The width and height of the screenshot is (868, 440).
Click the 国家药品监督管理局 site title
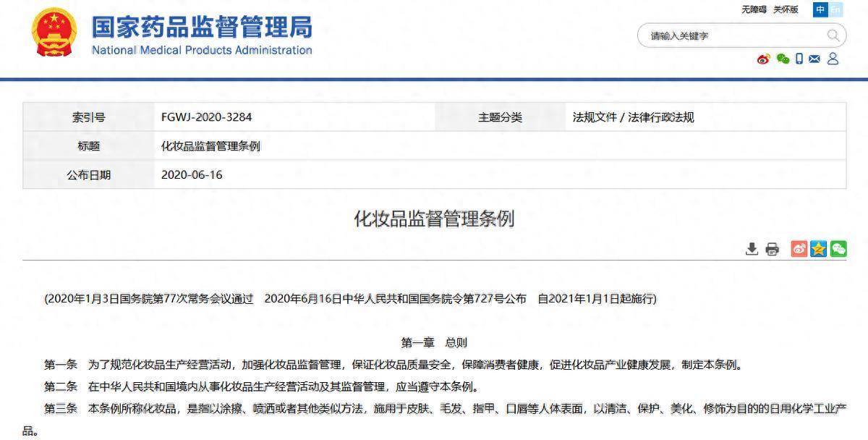click(x=202, y=27)
